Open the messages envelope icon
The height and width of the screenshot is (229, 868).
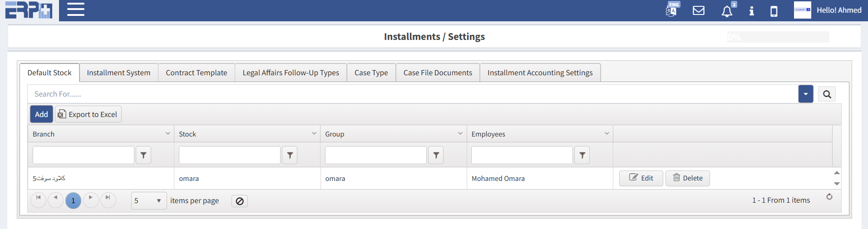coord(699,10)
